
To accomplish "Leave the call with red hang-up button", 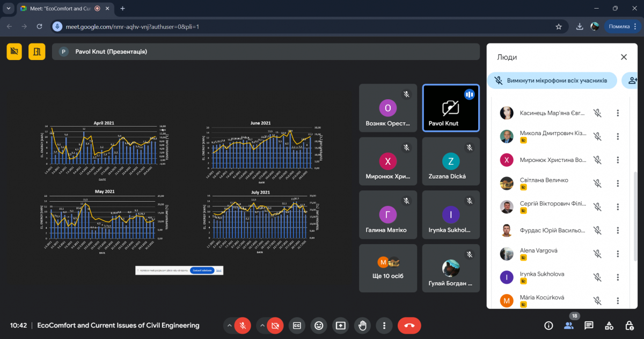I will tap(409, 325).
